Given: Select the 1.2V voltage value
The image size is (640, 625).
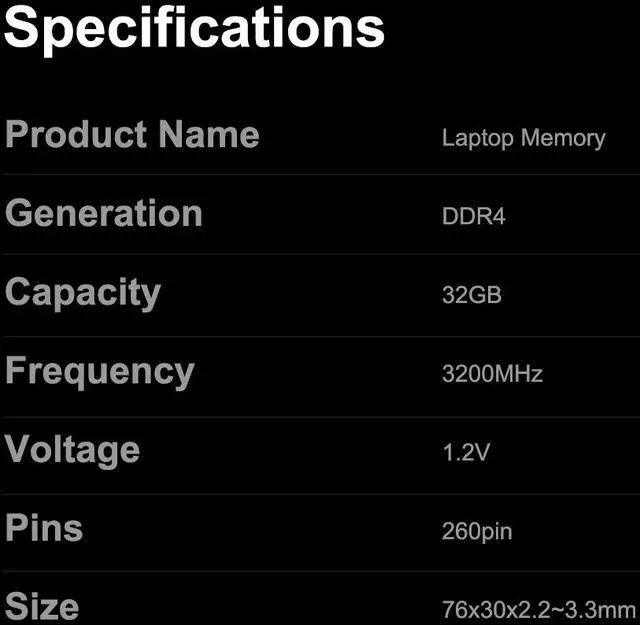Looking at the screenshot, I should click(466, 452).
